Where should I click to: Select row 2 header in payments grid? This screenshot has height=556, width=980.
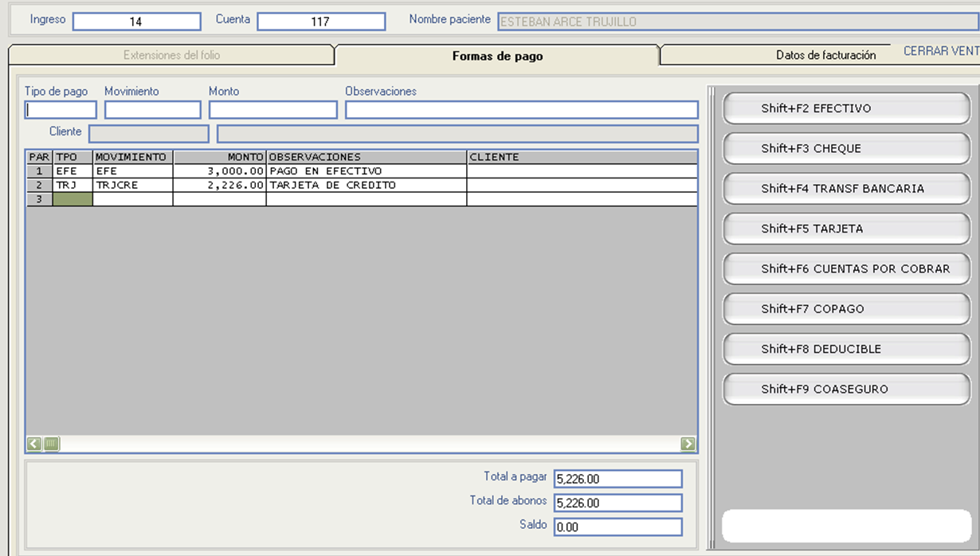(x=39, y=185)
